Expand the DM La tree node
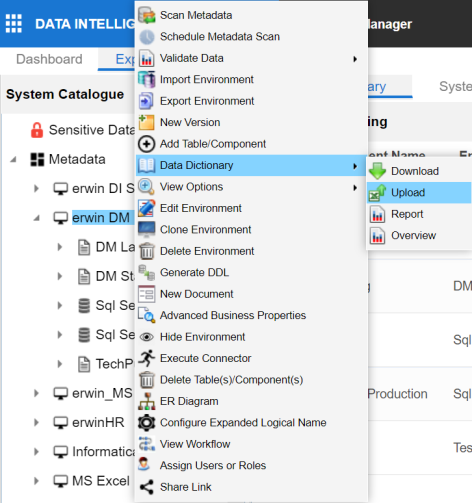472x503 pixels. pyautogui.click(x=60, y=247)
